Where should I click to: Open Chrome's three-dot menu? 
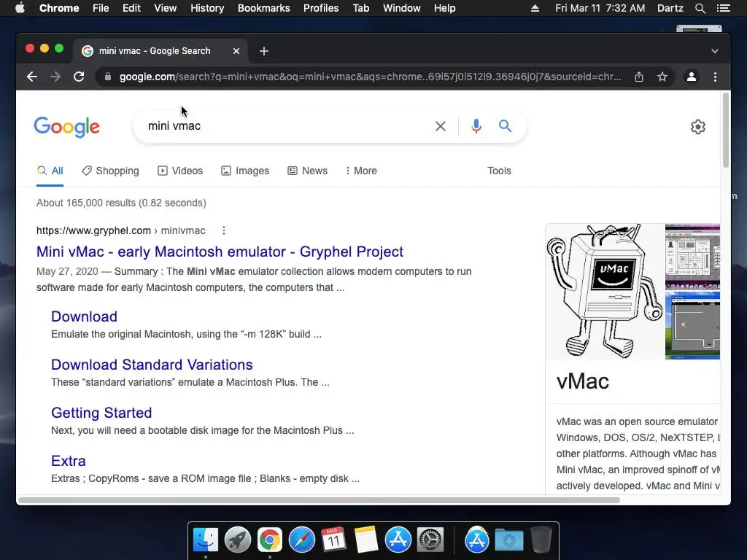click(715, 77)
